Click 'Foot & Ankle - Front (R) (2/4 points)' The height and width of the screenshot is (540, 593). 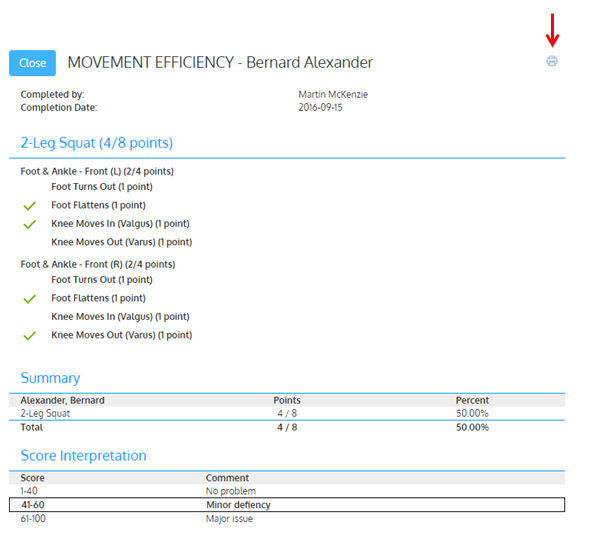(x=98, y=264)
